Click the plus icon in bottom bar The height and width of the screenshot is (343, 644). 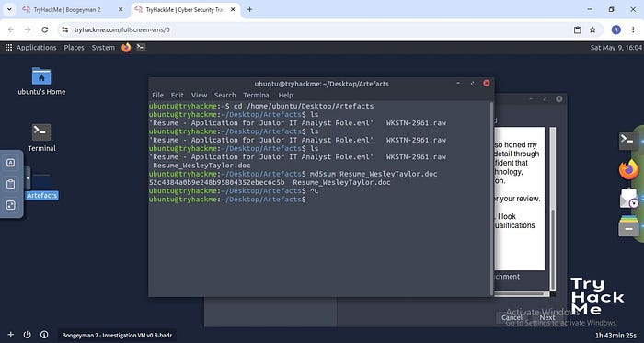(x=11, y=335)
